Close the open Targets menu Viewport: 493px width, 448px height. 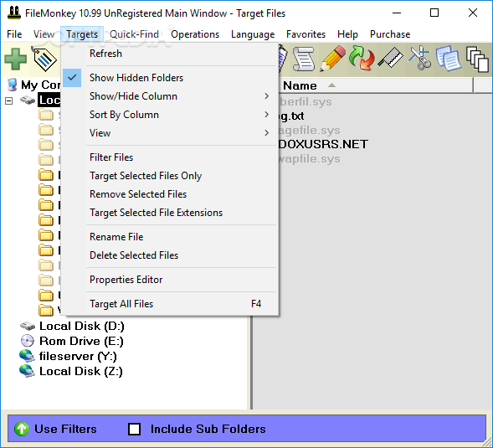(x=82, y=34)
